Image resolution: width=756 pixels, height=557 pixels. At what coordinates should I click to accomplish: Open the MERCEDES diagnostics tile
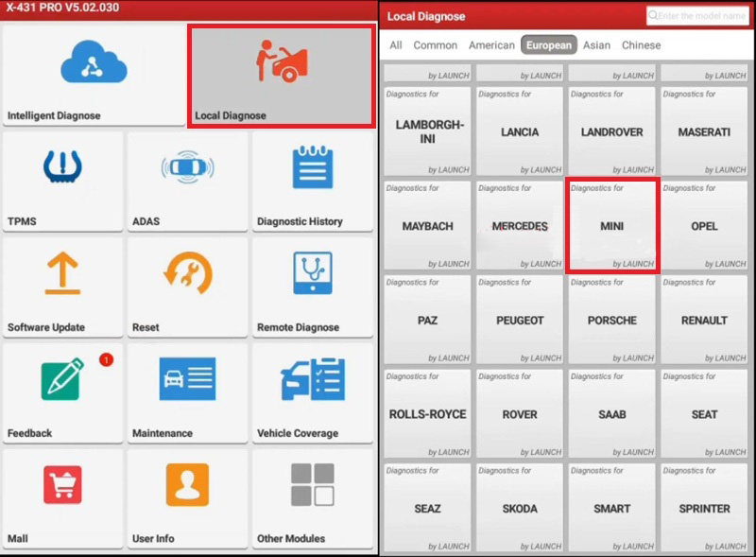point(520,225)
